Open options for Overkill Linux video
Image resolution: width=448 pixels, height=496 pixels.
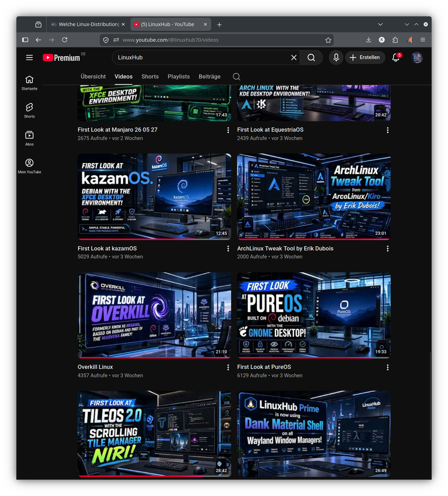click(x=228, y=367)
